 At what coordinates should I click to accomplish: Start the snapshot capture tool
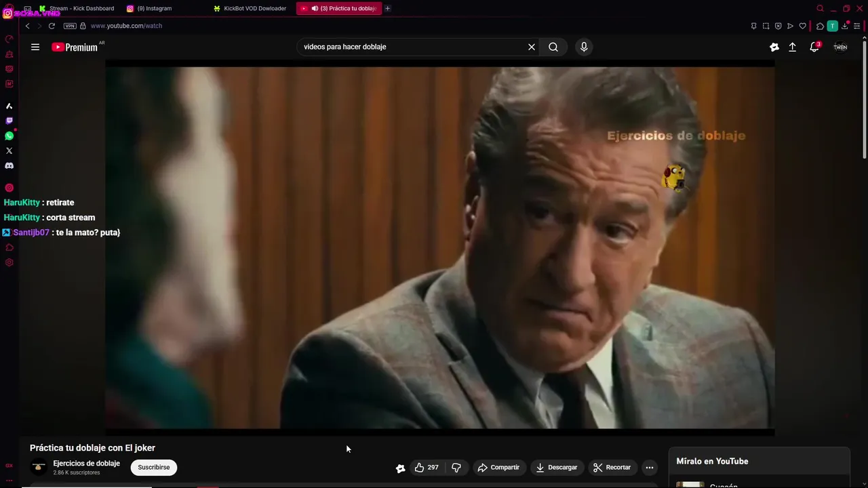pyautogui.click(x=766, y=26)
